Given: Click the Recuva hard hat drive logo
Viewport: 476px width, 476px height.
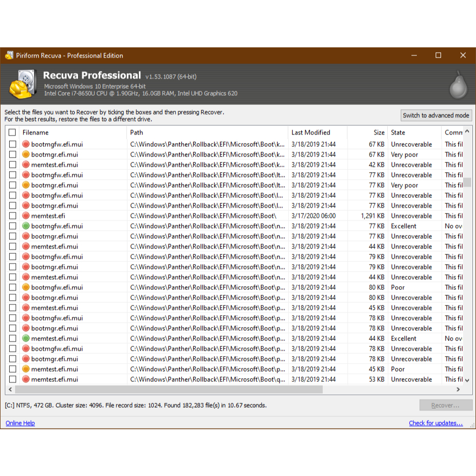Looking at the screenshot, I should click(23, 84).
